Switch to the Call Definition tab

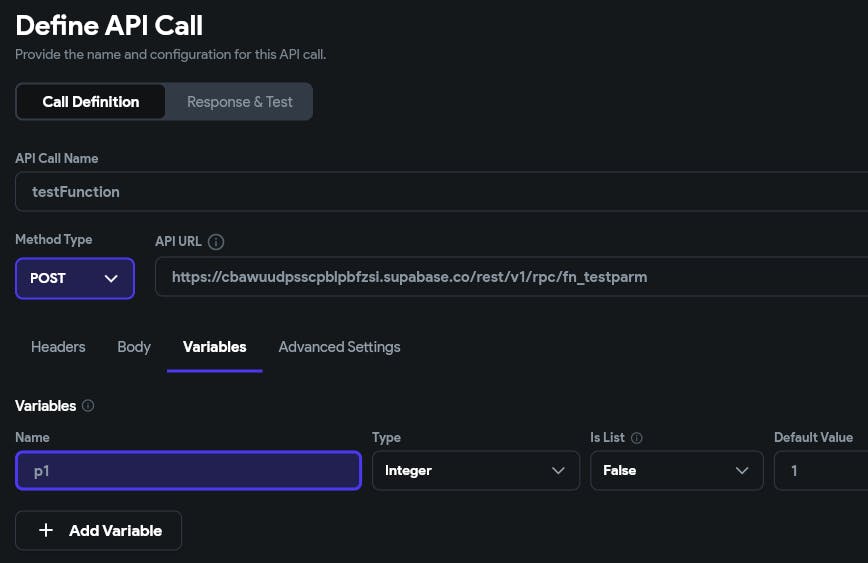(90, 101)
